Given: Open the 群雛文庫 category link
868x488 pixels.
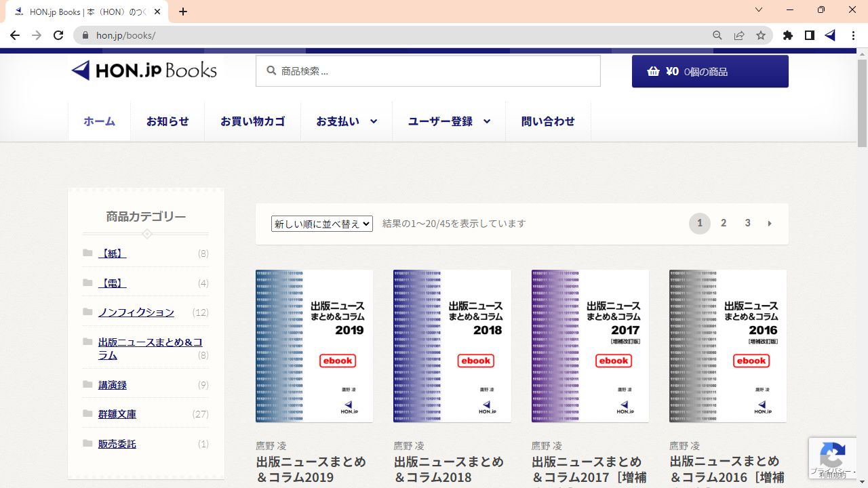Looking at the screenshot, I should pyautogui.click(x=117, y=414).
